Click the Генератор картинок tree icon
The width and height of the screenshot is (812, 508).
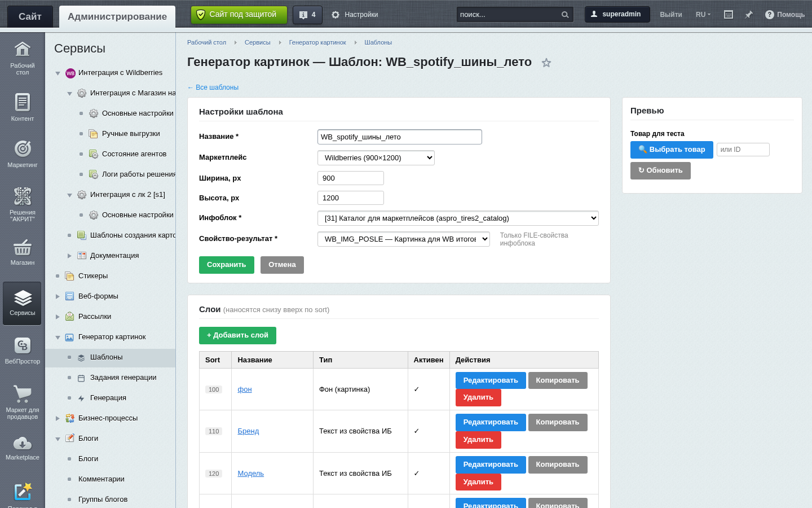tap(70, 337)
